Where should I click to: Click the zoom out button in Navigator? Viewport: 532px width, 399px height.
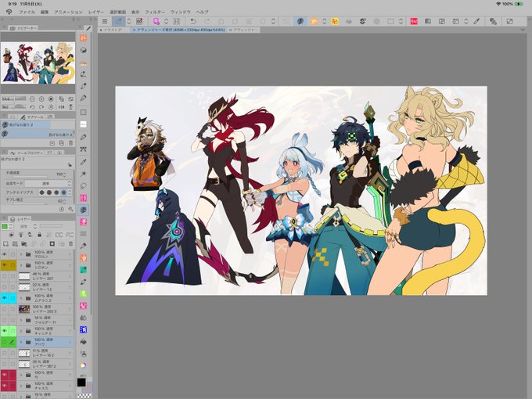click(x=32, y=99)
